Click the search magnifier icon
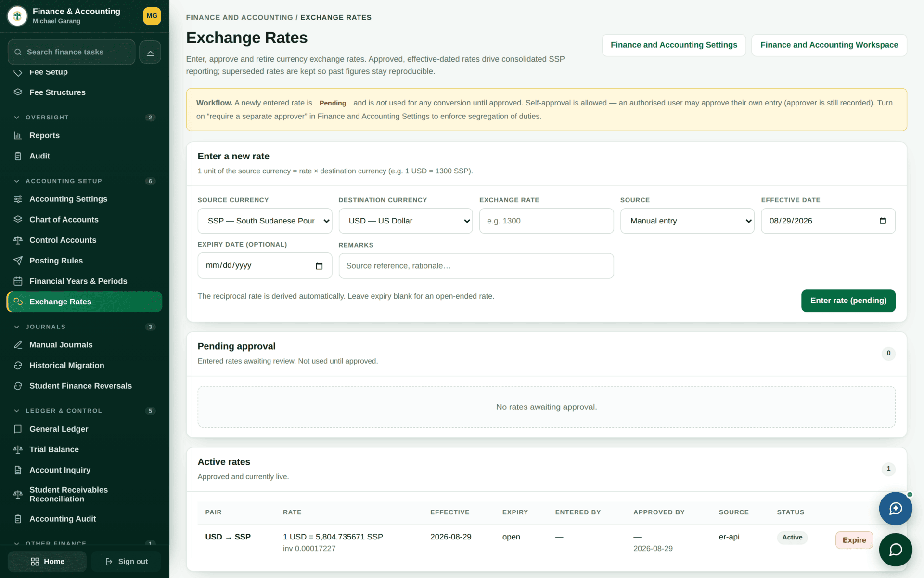Viewport: 924px width, 578px height. [x=18, y=52]
